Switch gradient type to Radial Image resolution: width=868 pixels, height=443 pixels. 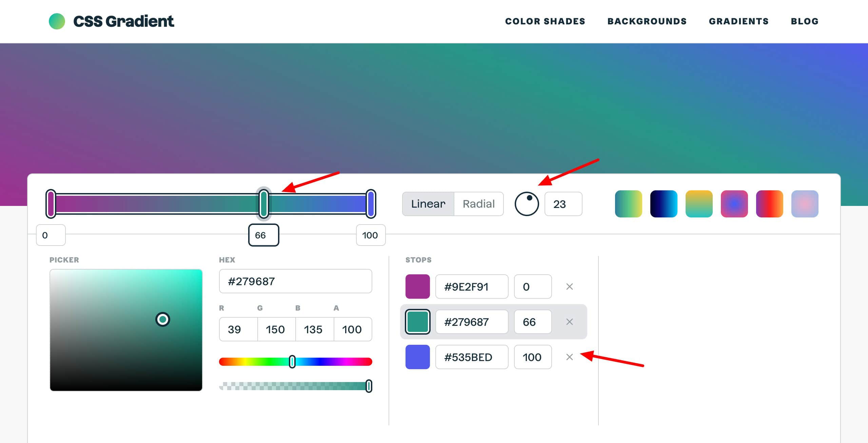[478, 204]
